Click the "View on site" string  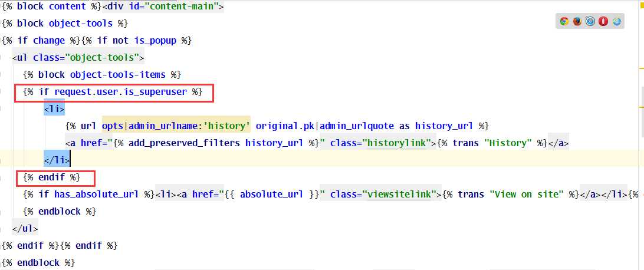(x=526, y=194)
